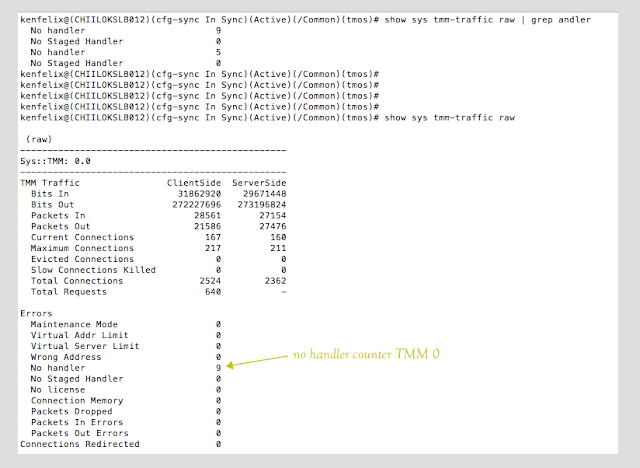Click the 'Total Requests' label
Image resolution: width=640 pixels, height=468 pixels.
pyautogui.click(x=69, y=292)
